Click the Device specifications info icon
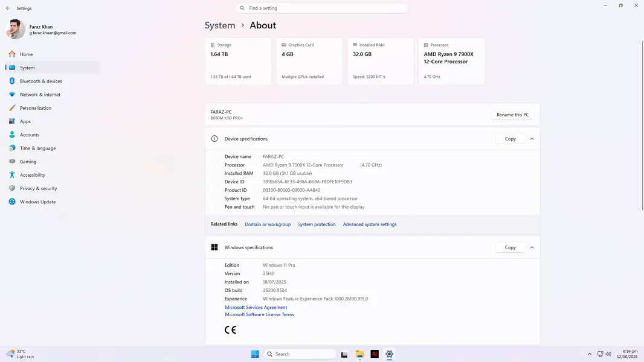644x362 pixels. [x=214, y=139]
